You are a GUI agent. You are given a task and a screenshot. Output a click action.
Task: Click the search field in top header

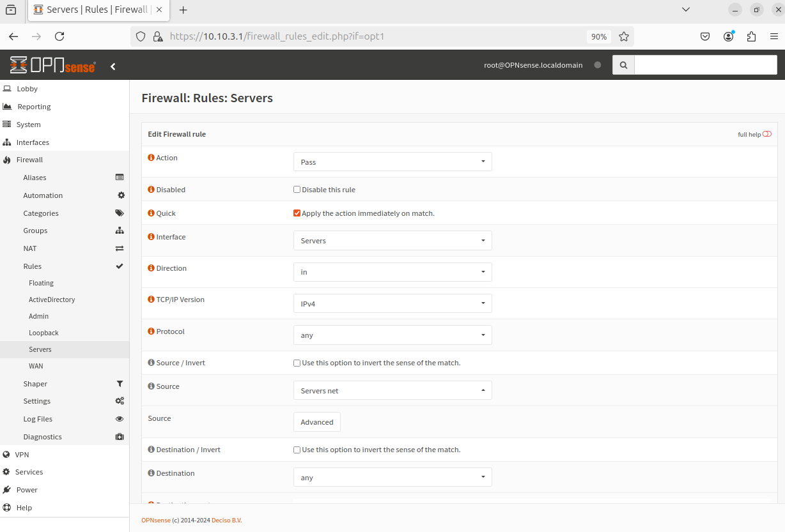(x=705, y=65)
